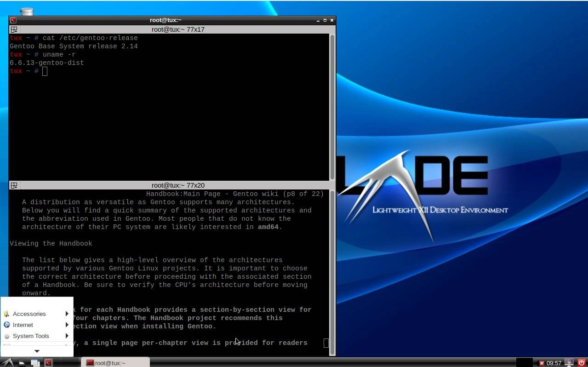Click the root@tux:~ taskbar window button
Screen dimensions: 588x367
pyautogui.click(x=115, y=363)
